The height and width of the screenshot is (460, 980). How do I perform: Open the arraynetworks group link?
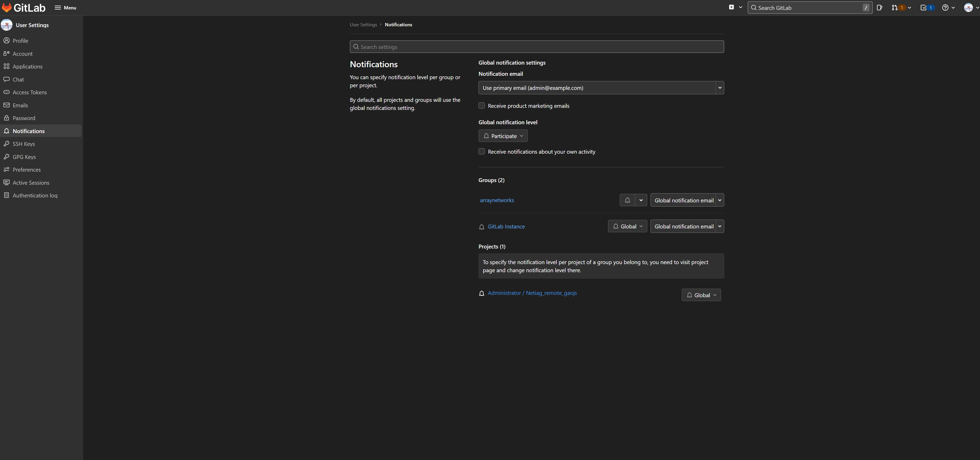(497, 200)
